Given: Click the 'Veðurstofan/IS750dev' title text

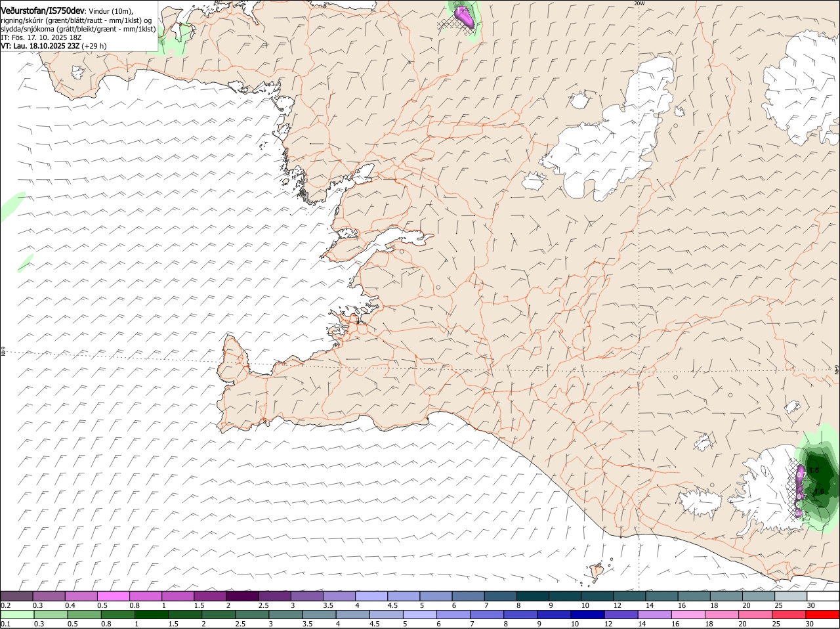Looking at the screenshot, I should coord(43,11).
